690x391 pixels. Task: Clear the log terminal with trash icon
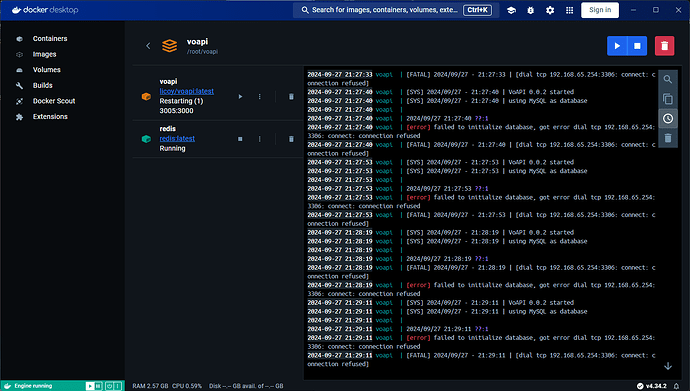pos(668,138)
